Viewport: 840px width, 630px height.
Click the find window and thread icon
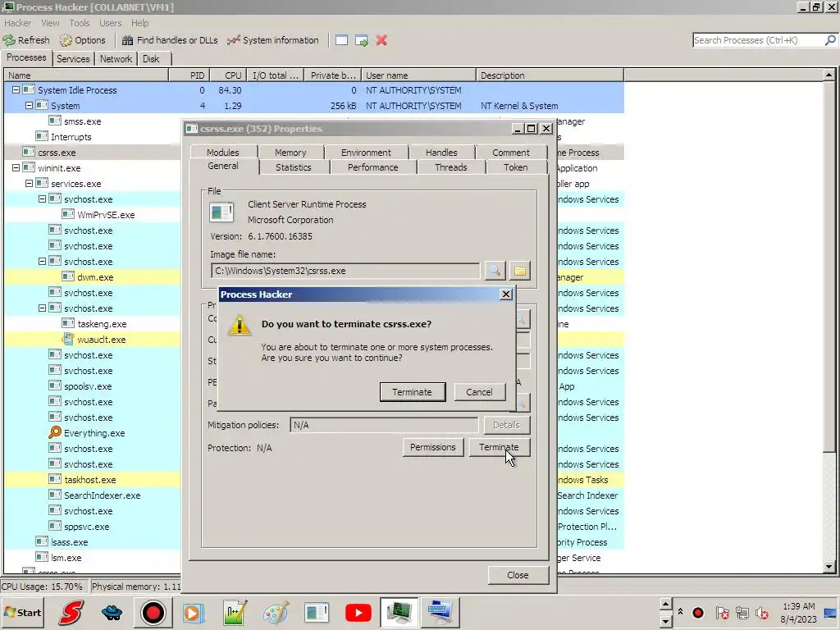pos(362,40)
